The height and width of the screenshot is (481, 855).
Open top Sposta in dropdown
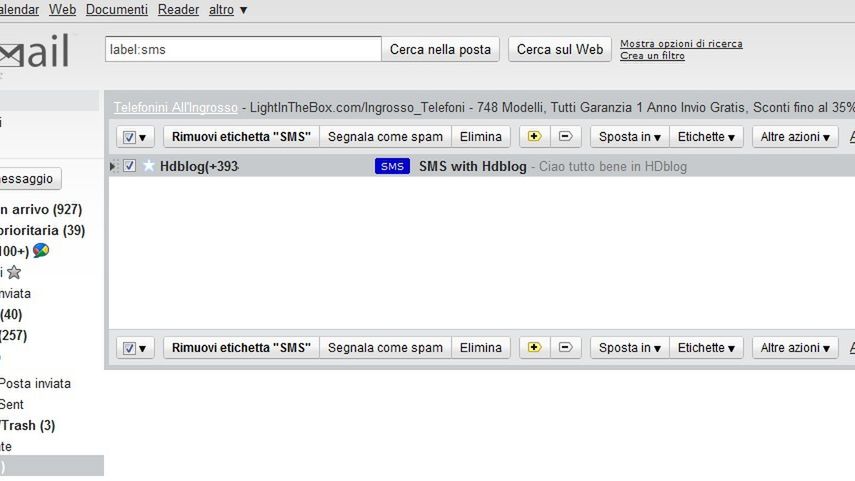click(629, 137)
